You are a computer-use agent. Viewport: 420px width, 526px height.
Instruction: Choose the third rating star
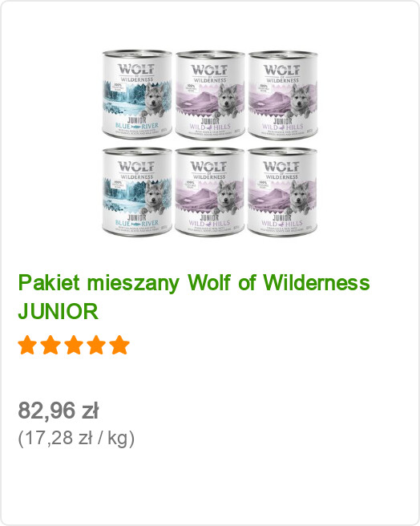coord(74,345)
